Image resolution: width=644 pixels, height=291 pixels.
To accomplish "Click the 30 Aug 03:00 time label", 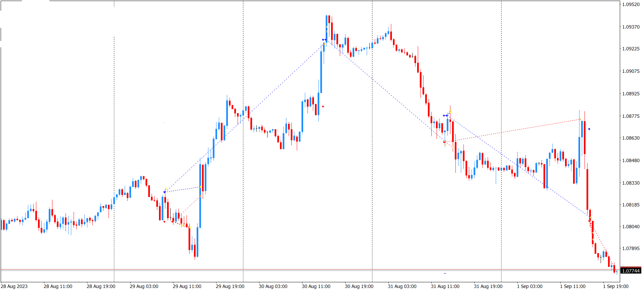I will click(273, 286).
